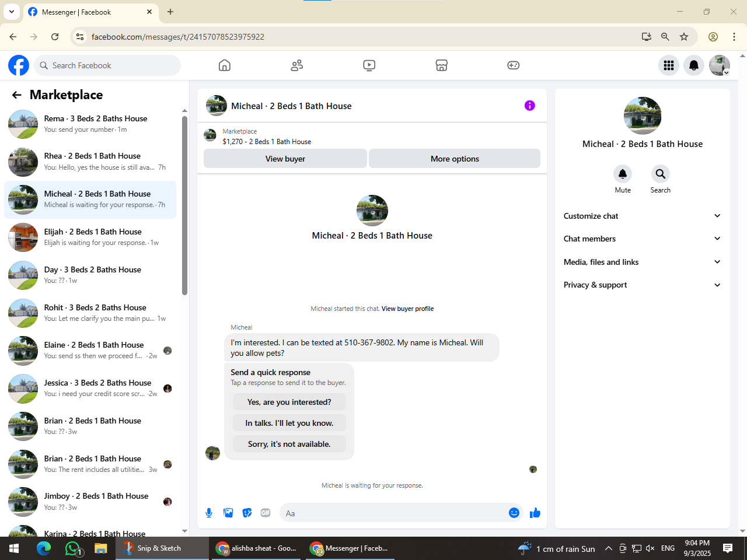
Task: Send quick response 'Sorry, it's not available.'
Action: (289, 444)
